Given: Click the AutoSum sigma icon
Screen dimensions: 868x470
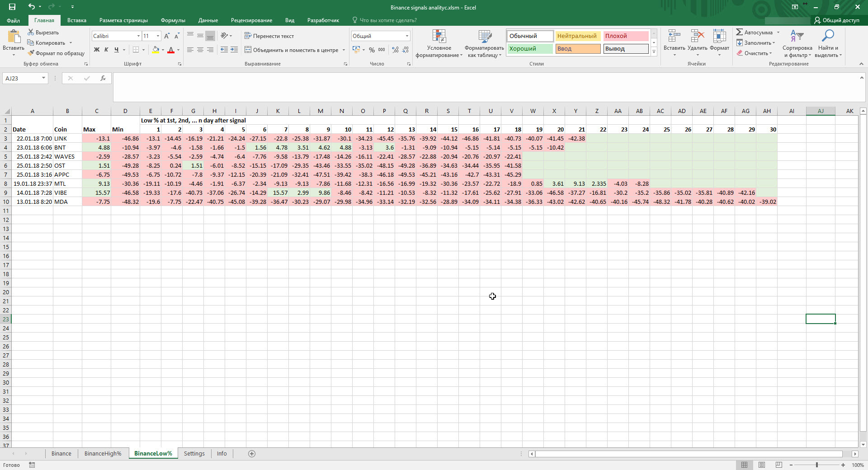Looking at the screenshot, I should click(739, 32).
